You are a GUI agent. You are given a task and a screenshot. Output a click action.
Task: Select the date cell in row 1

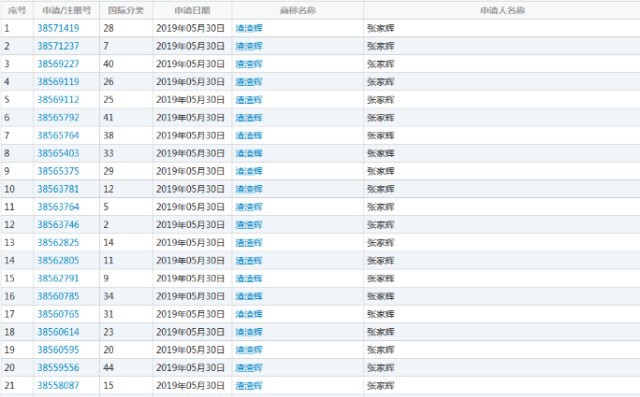(x=192, y=28)
